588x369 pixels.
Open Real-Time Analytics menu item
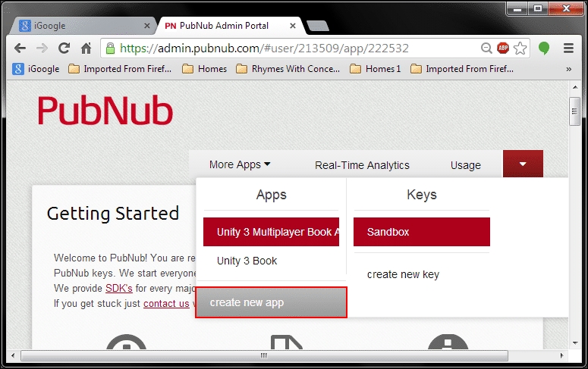pyautogui.click(x=362, y=165)
